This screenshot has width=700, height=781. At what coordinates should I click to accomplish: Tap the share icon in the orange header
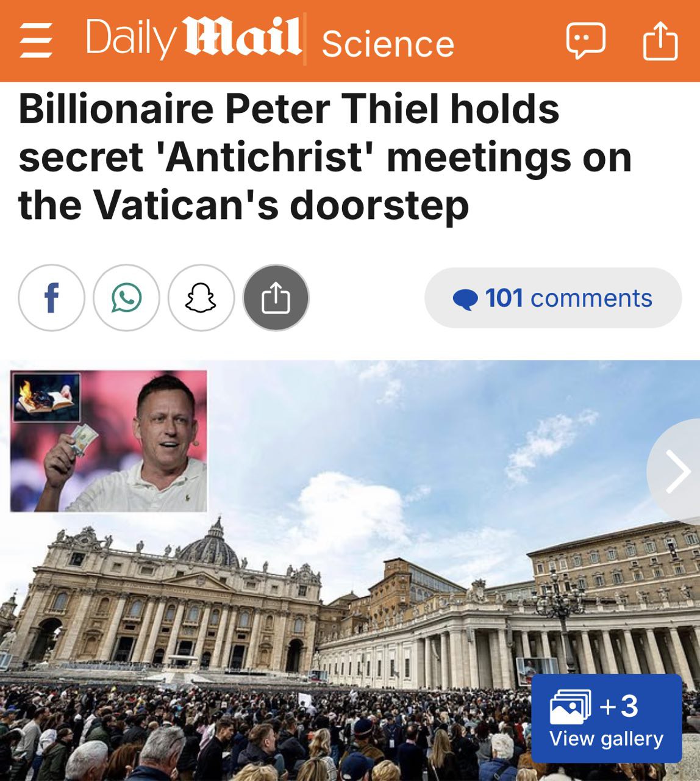pyautogui.click(x=660, y=40)
